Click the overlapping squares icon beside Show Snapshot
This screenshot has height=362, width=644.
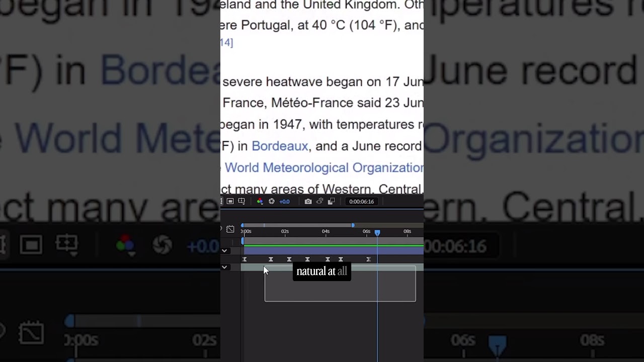pyautogui.click(x=331, y=201)
